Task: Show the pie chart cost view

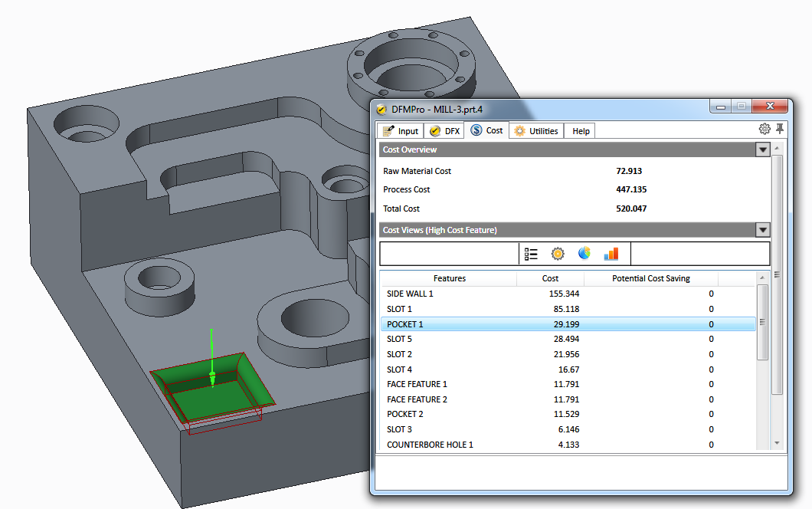Action: click(584, 254)
